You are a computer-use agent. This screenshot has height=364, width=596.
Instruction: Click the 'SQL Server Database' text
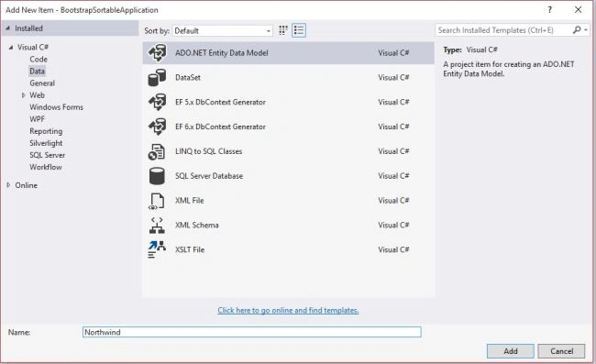tap(209, 176)
